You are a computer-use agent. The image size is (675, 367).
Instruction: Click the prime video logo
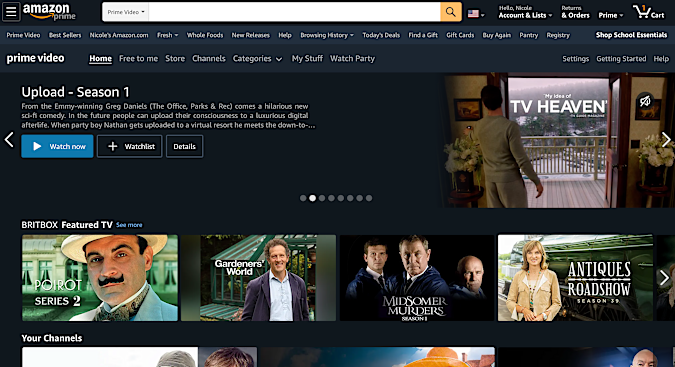pyautogui.click(x=35, y=58)
